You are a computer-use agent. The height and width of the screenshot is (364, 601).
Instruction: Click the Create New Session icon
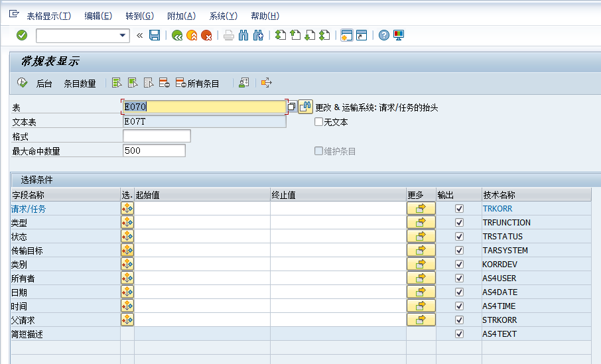tap(346, 35)
